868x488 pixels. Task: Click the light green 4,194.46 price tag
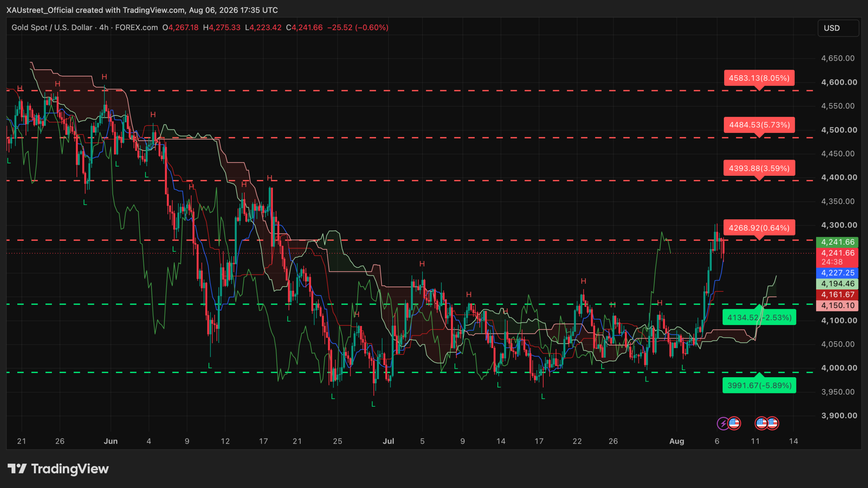pyautogui.click(x=837, y=284)
